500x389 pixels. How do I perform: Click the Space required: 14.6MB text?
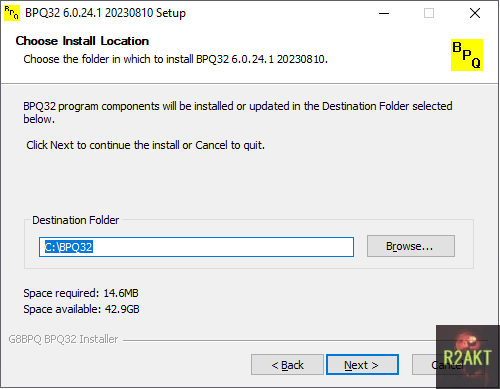pos(81,293)
